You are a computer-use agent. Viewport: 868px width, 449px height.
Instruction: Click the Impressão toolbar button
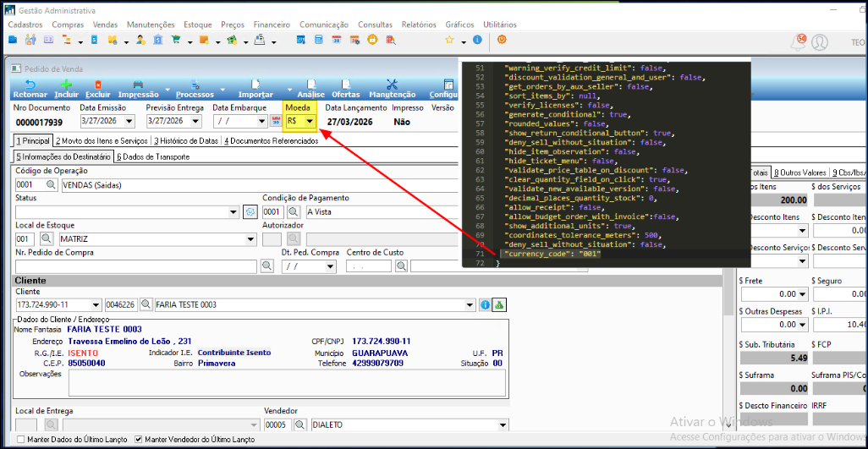click(138, 89)
